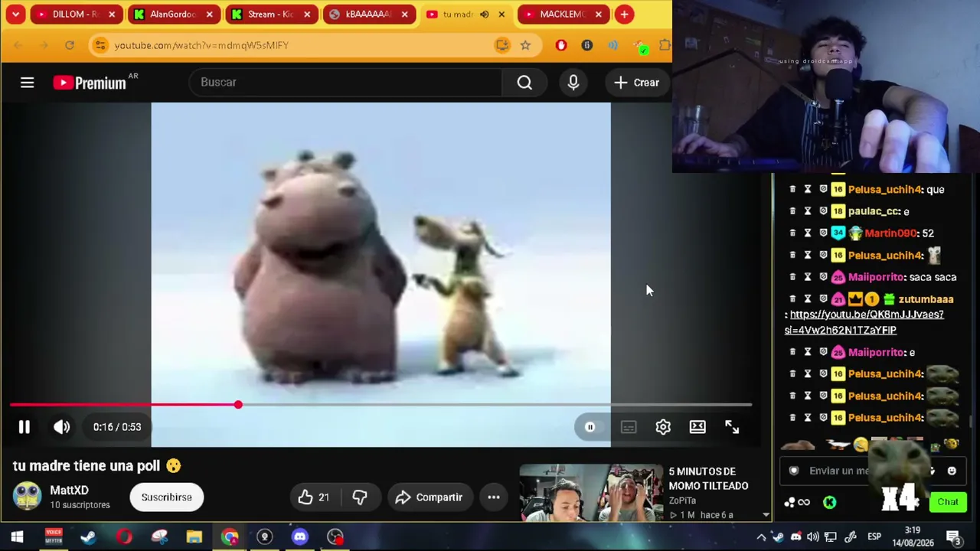
Task: Subscribe to MattXD with Suscribirse
Action: pyautogui.click(x=166, y=497)
